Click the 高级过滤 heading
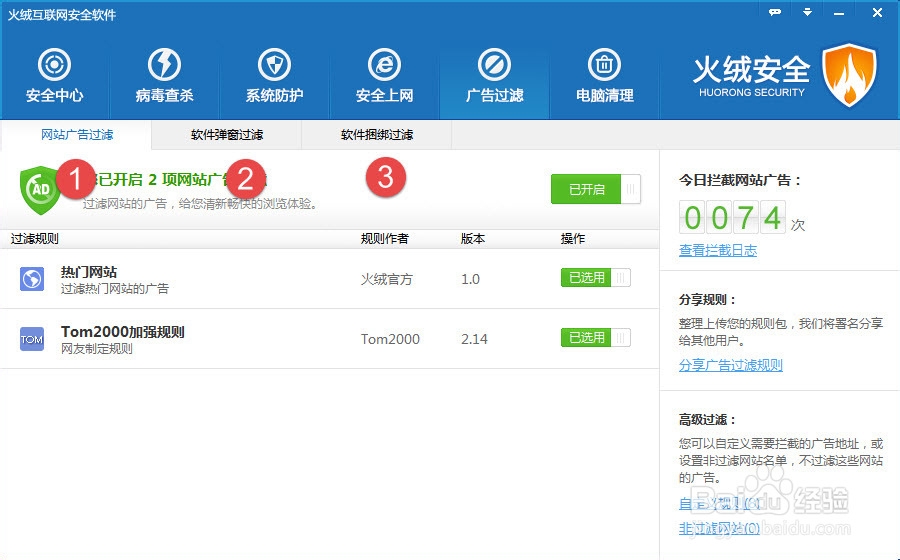The height and width of the screenshot is (560, 900). pos(708,419)
